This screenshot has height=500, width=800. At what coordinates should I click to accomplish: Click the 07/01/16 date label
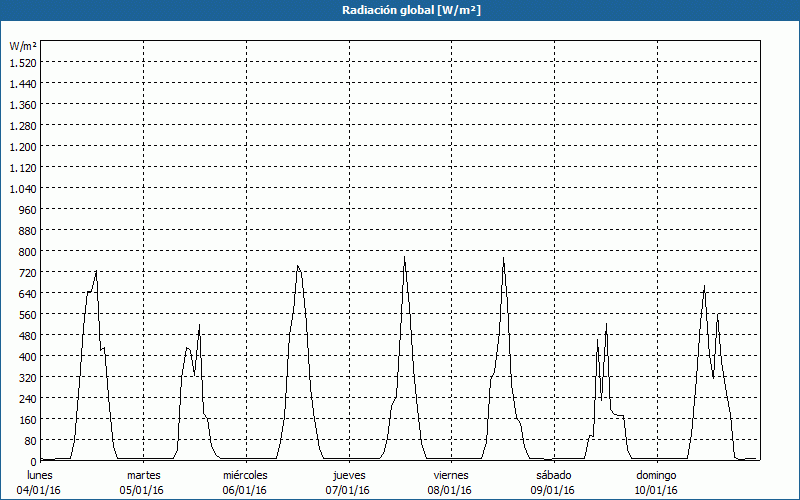pyautogui.click(x=348, y=490)
